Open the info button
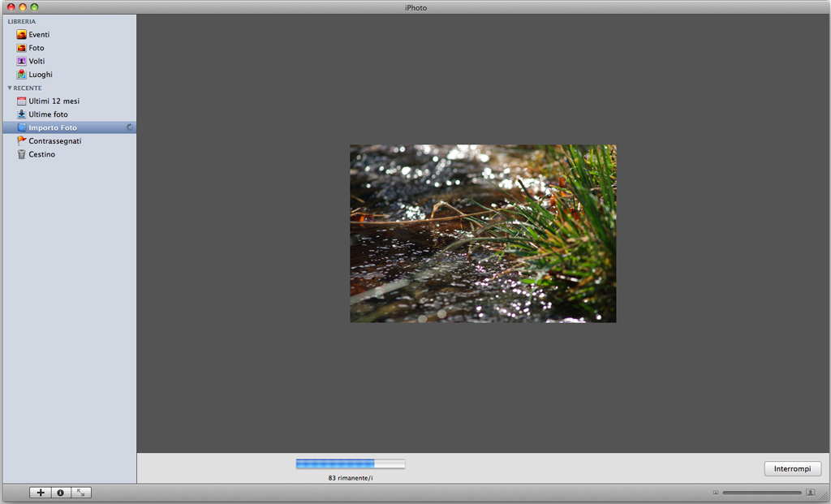 (x=60, y=493)
